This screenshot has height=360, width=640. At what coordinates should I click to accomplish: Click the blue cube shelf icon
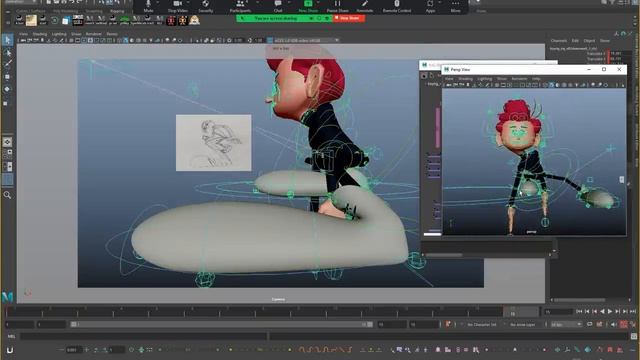(66, 20)
